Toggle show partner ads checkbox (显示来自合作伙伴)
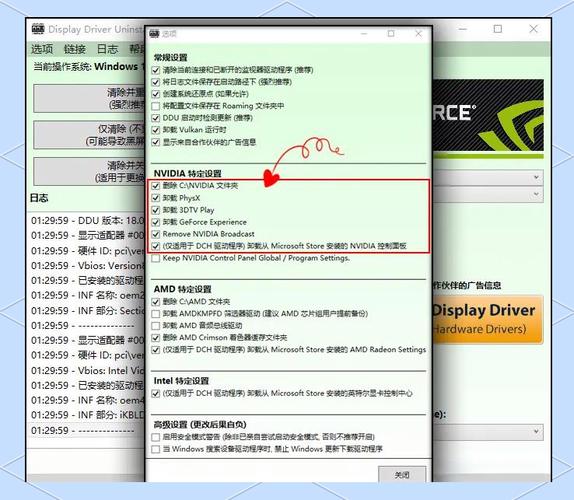 coord(156,142)
